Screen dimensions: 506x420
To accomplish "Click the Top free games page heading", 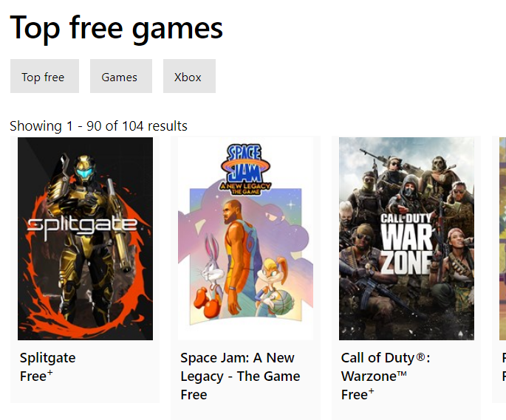I will coord(117,28).
